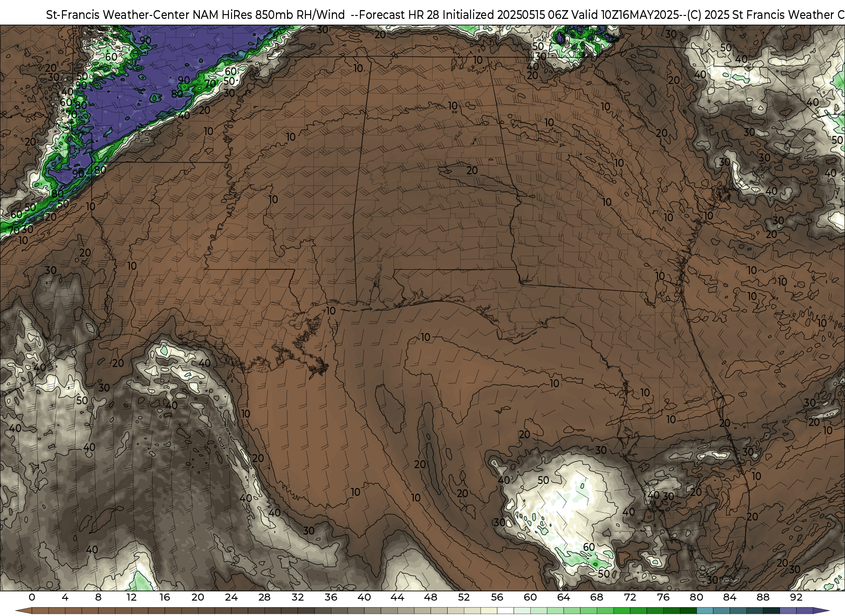Viewport: 845px width, 616px height.
Task: Click colorbar tick label 12
Action: click(x=132, y=597)
